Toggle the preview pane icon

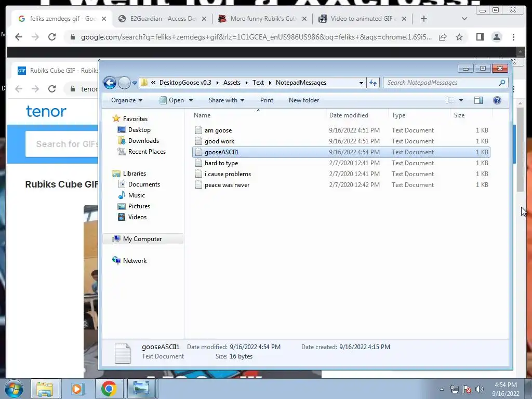[x=478, y=100]
